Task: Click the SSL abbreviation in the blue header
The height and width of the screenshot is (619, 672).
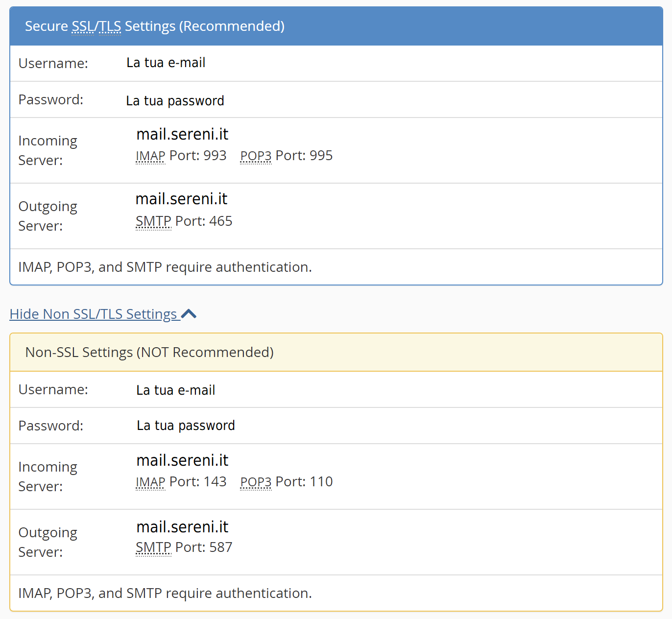Action: point(83,26)
